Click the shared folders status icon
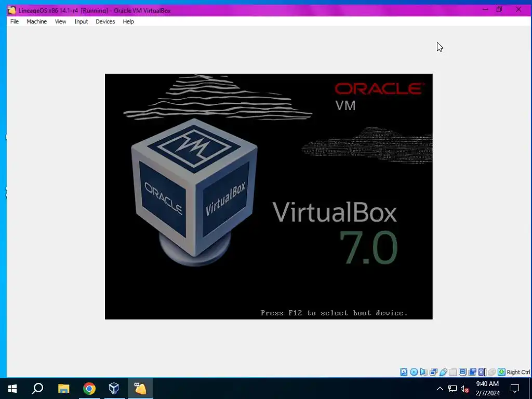 click(x=453, y=372)
